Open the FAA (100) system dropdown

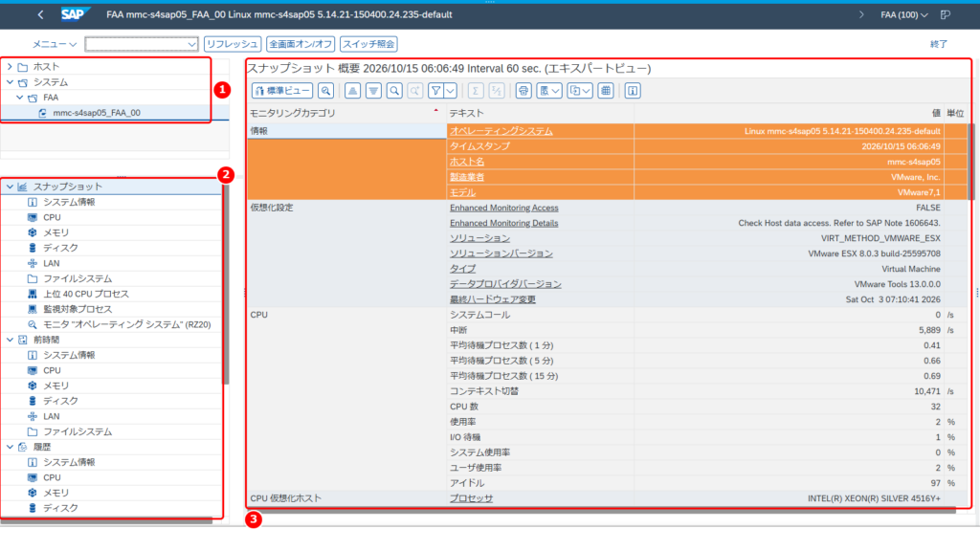[x=903, y=14]
